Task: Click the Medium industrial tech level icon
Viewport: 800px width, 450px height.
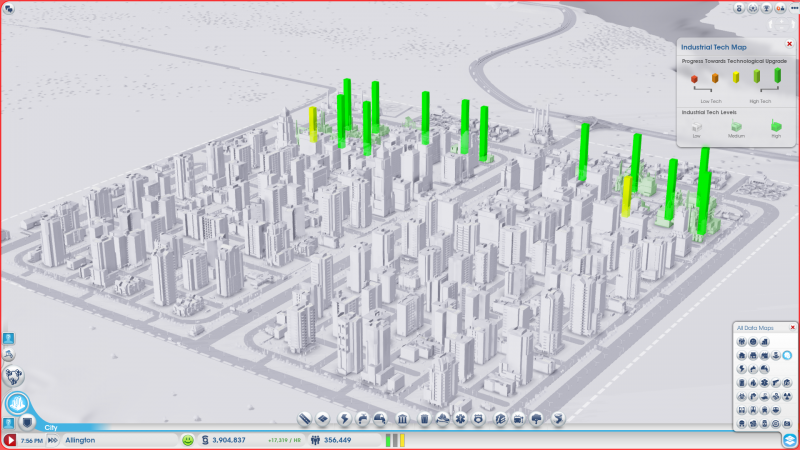Action: (736, 126)
